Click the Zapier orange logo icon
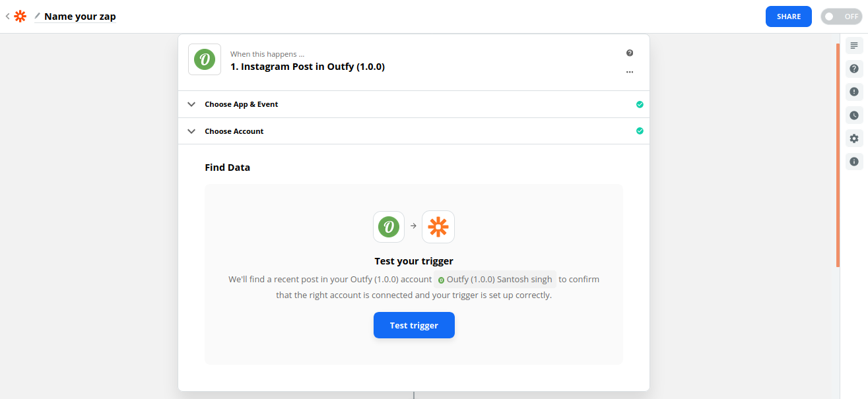Image resolution: width=868 pixels, height=399 pixels. [x=20, y=16]
